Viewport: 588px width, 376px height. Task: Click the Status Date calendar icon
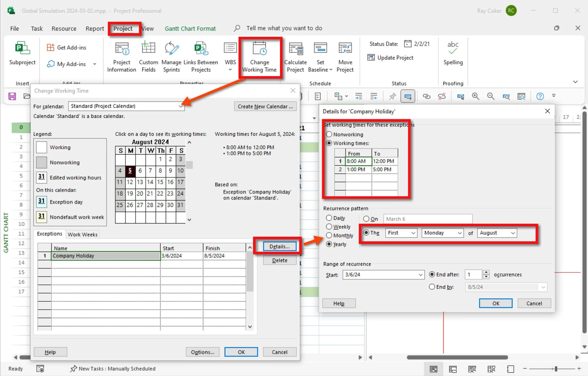[x=408, y=44]
